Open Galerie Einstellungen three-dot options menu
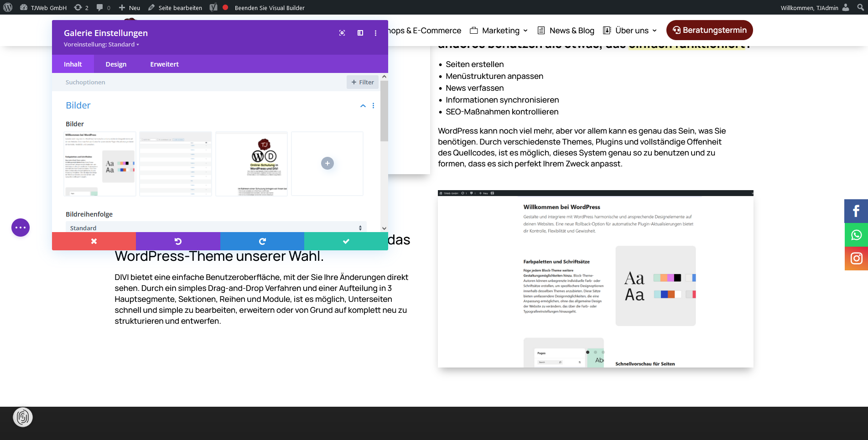Viewport: 868px width, 440px height. coord(375,33)
